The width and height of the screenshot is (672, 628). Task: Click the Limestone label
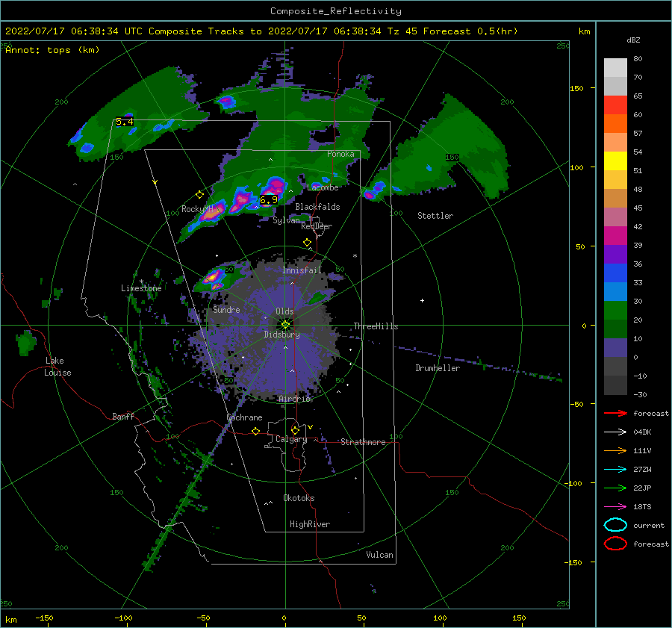click(x=141, y=288)
